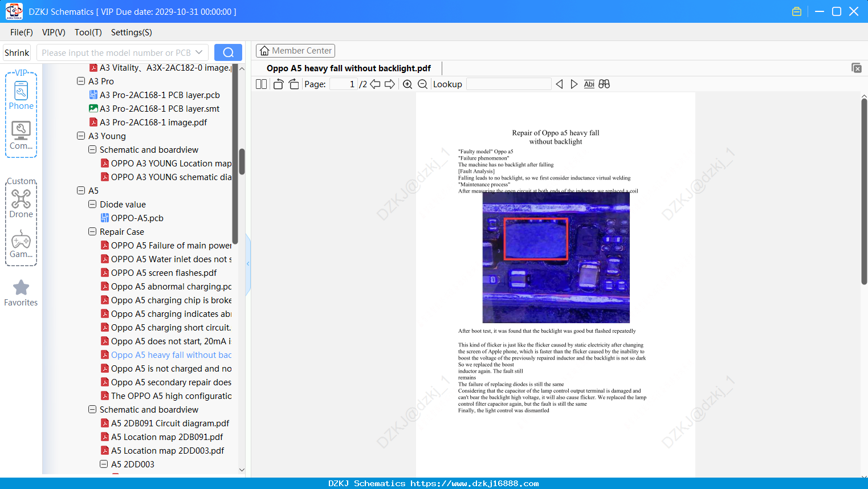Rotate the PDF page counterclockwise
Viewport: 868px width, 489px height.
coord(279,84)
